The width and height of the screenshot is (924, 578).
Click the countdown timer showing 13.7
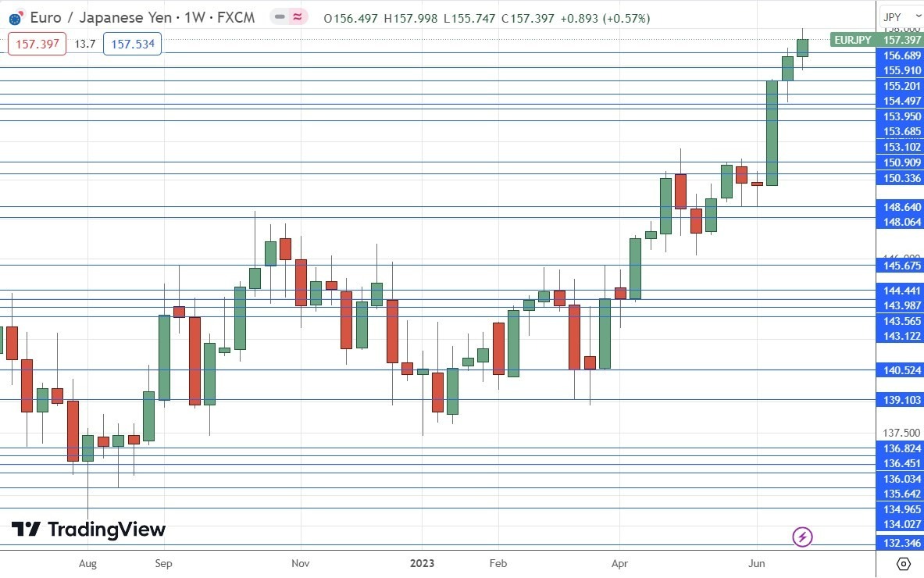point(86,44)
